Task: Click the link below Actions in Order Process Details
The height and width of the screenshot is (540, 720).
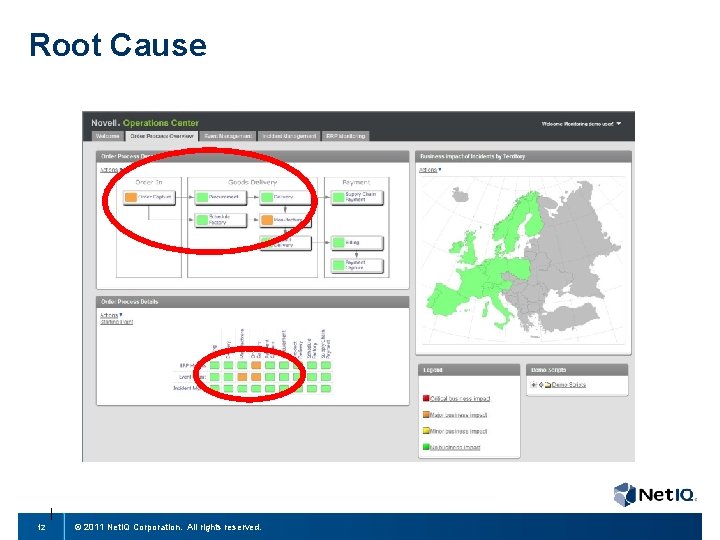Action: click(117, 322)
